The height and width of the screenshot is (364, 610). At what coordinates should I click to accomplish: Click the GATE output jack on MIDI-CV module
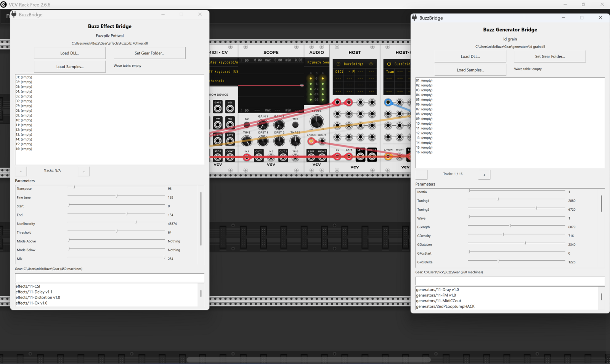[x=218, y=109]
